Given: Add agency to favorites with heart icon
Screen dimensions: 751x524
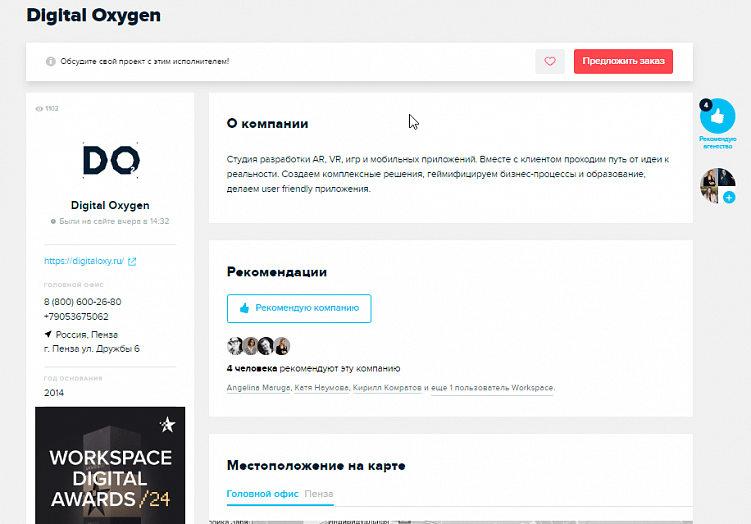Looking at the screenshot, I should click(550, 61).
